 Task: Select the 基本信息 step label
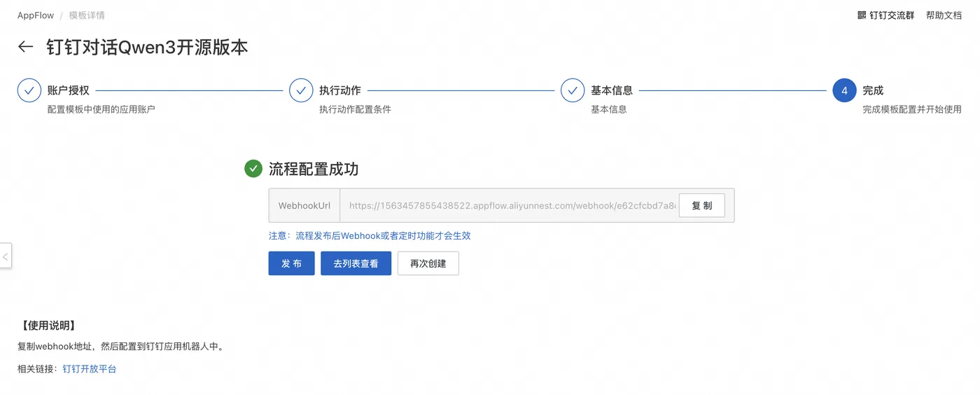[x=612, y=90]
